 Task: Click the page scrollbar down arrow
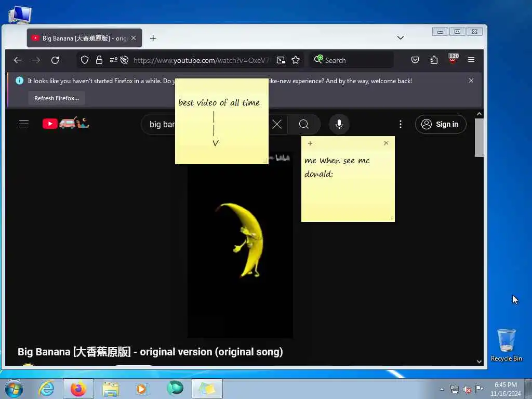click(479, 362)
